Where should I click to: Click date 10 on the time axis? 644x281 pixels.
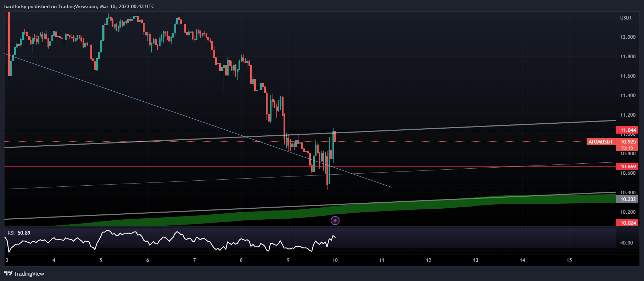335,260
